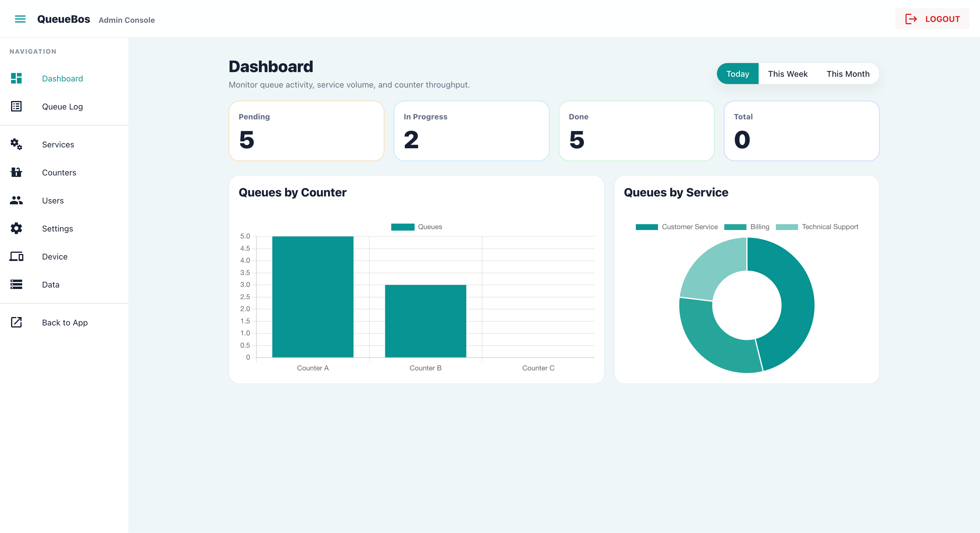Click the Back to App external icon

point(16,323)
